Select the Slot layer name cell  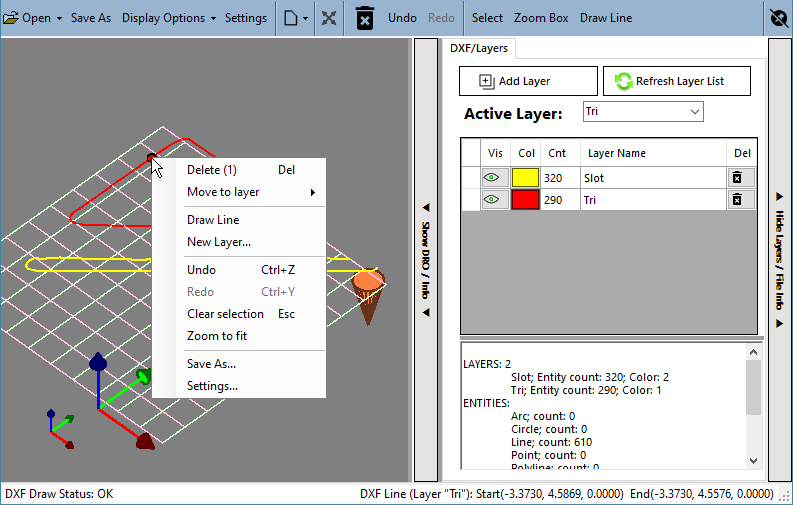653,178
